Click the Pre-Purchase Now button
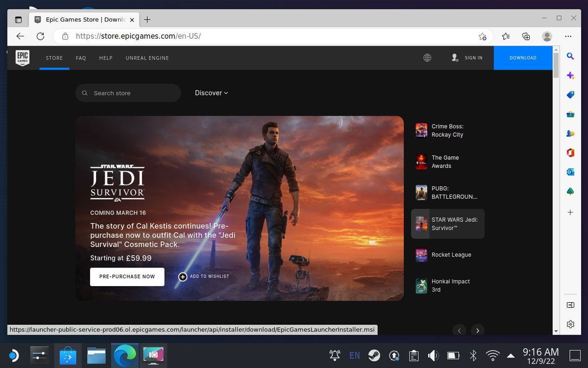 pyautogui.click(x=127, y=276)
